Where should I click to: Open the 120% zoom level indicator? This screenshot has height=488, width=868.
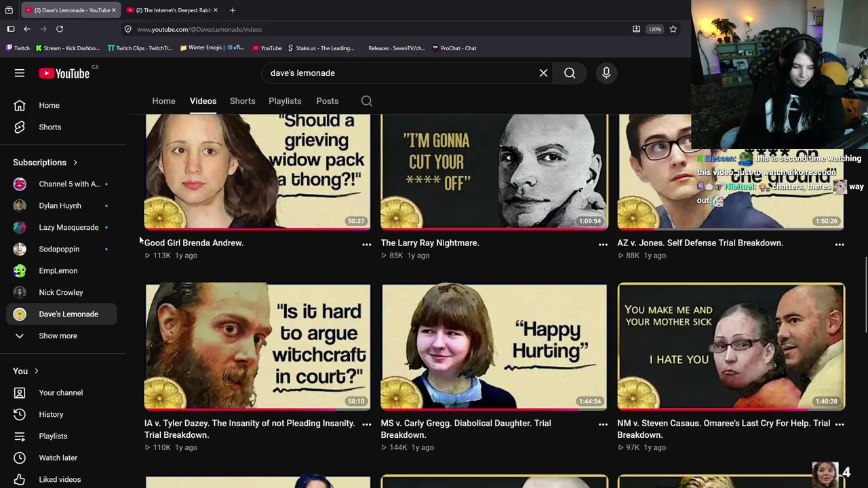coord(654,29)
